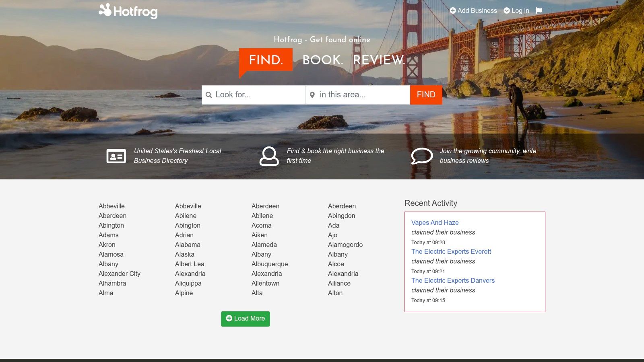Open the Alameda city link

point(264,245)
